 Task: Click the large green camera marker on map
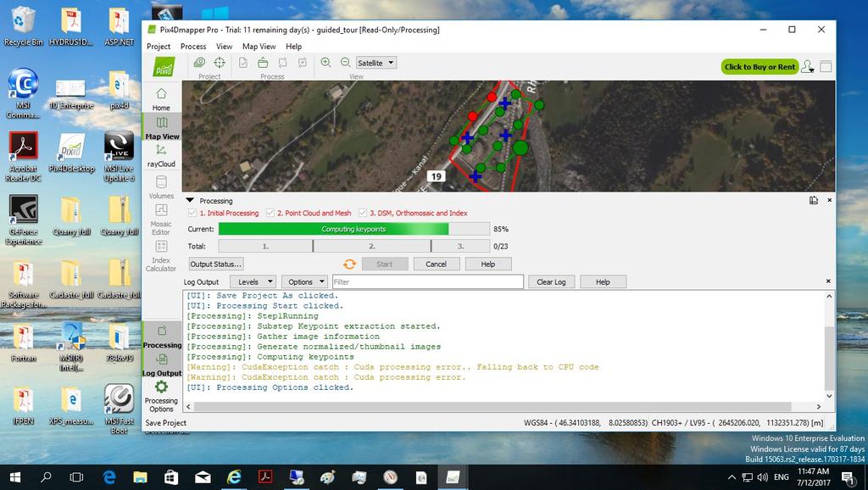click(520, 148)
